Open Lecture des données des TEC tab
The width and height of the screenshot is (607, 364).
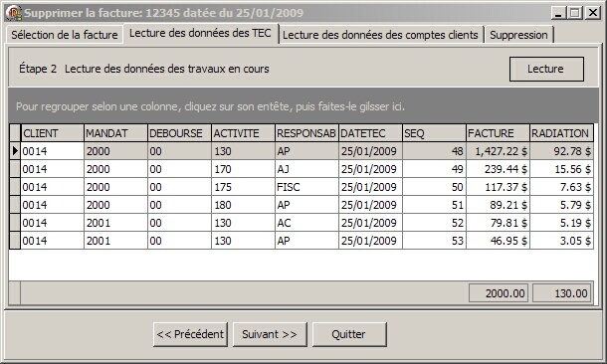pos(201,34)
